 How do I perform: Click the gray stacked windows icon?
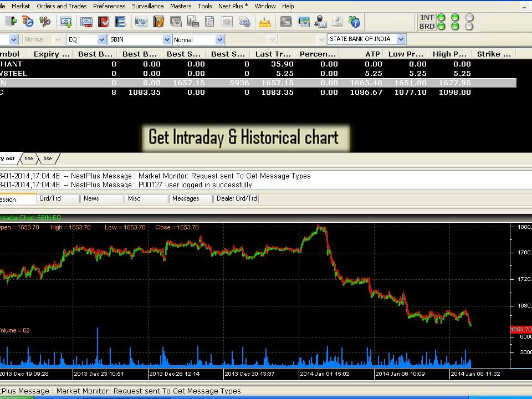176,22
